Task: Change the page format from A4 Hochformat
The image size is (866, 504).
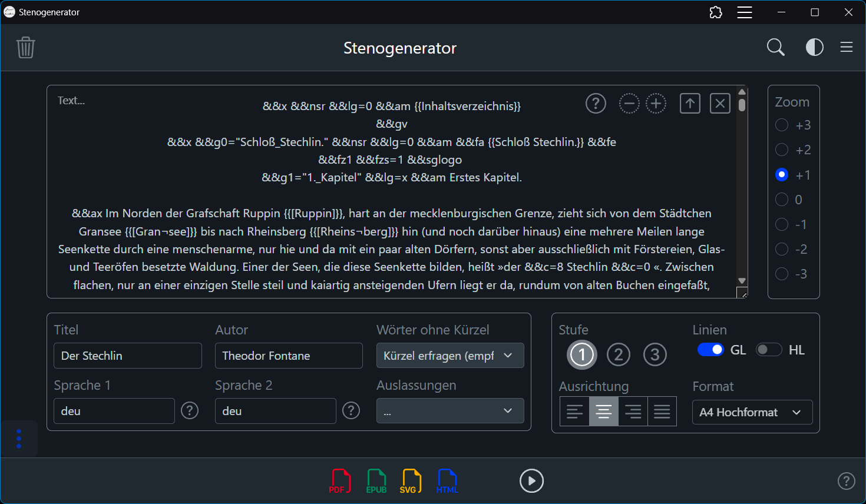Action: (x=752, y=412)
